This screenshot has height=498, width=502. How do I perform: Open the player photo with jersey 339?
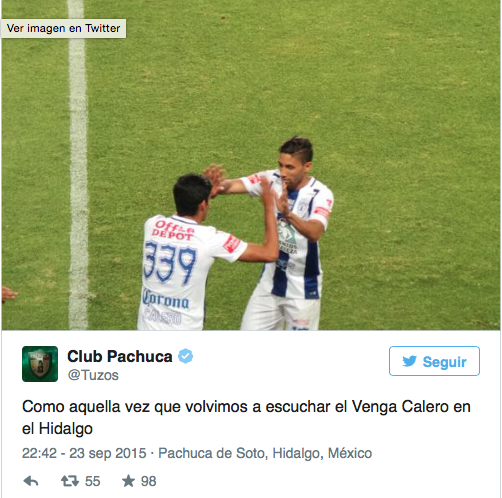tap(251, 165)
